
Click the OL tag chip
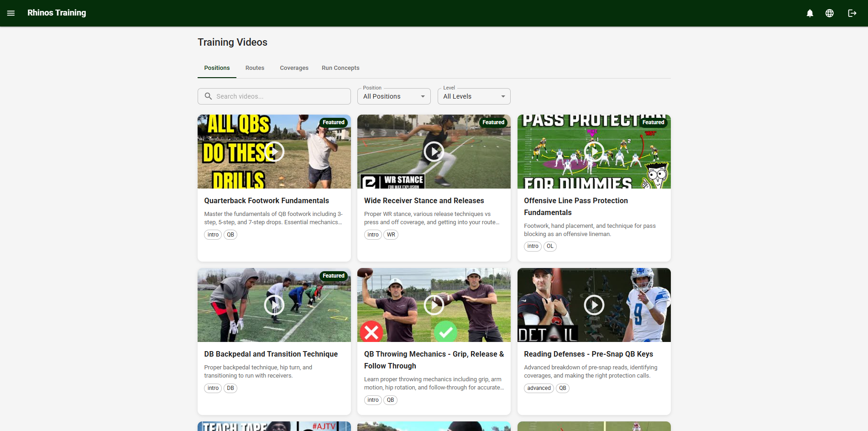(x=550, y=247)
